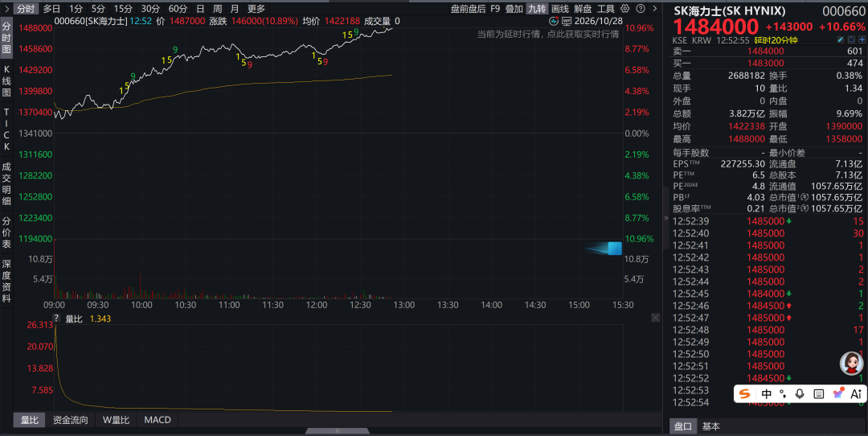Select the 分时 timeframe tab
The width and height of the screenshot is (868, 436).
26,9
